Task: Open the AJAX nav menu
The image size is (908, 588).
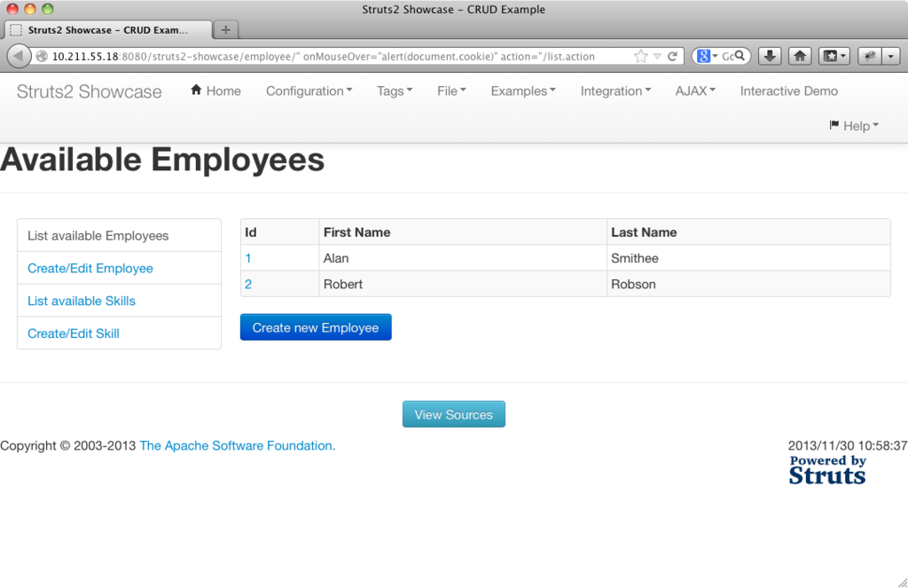Action: click(x=695, y=91)
